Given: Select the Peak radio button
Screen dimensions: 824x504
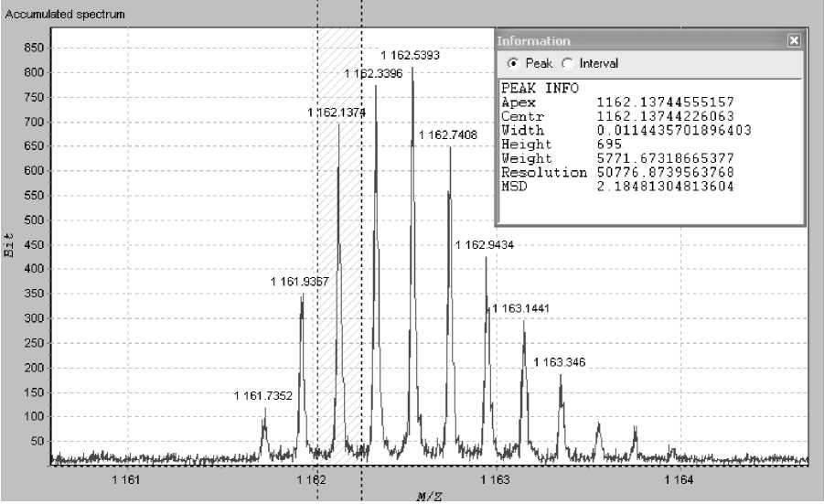Looking at the screenshot, I should [x=513, y=63].
